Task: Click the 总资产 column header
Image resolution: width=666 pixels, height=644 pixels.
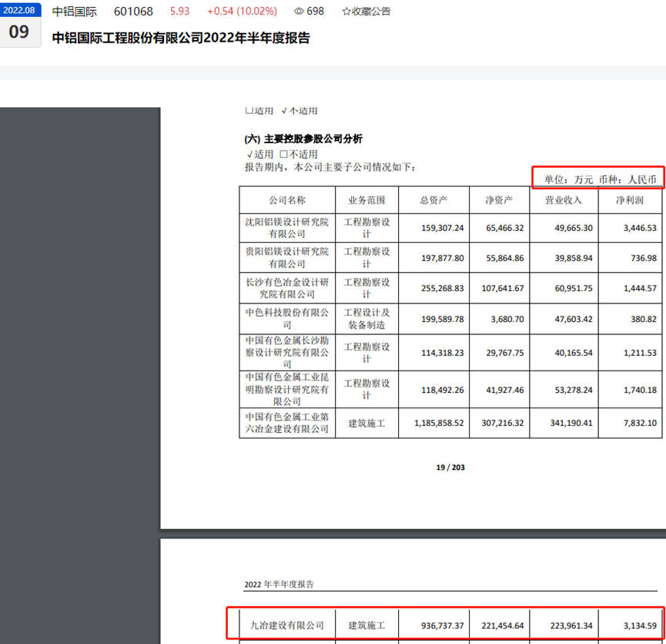Action: click(433, 200)
